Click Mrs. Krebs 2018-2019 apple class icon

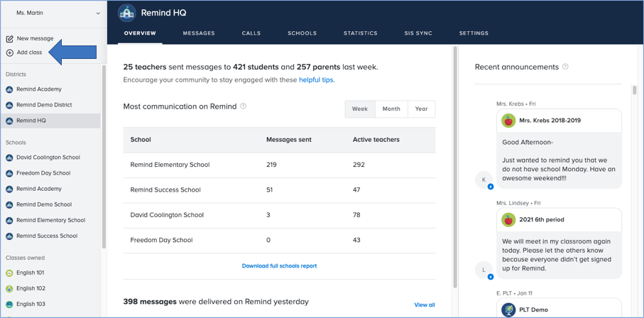(x=508, y=121)
